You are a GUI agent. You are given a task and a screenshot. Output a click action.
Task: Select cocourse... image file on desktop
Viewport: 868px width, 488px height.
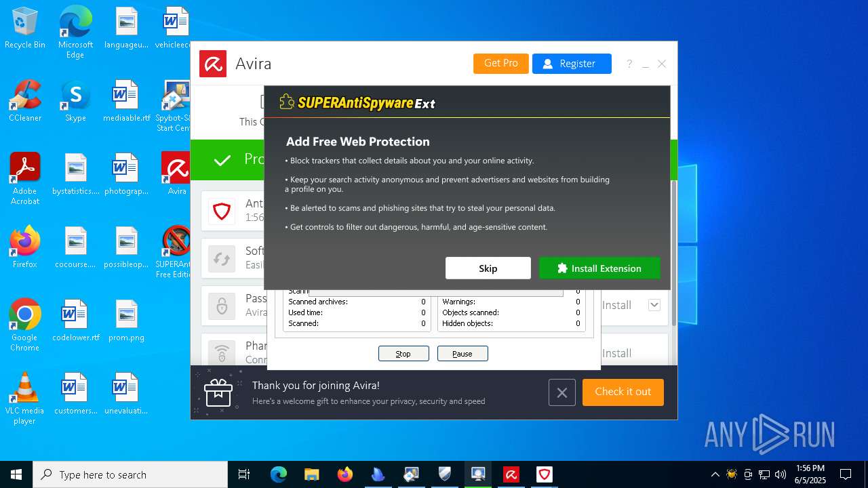[75, 247]
